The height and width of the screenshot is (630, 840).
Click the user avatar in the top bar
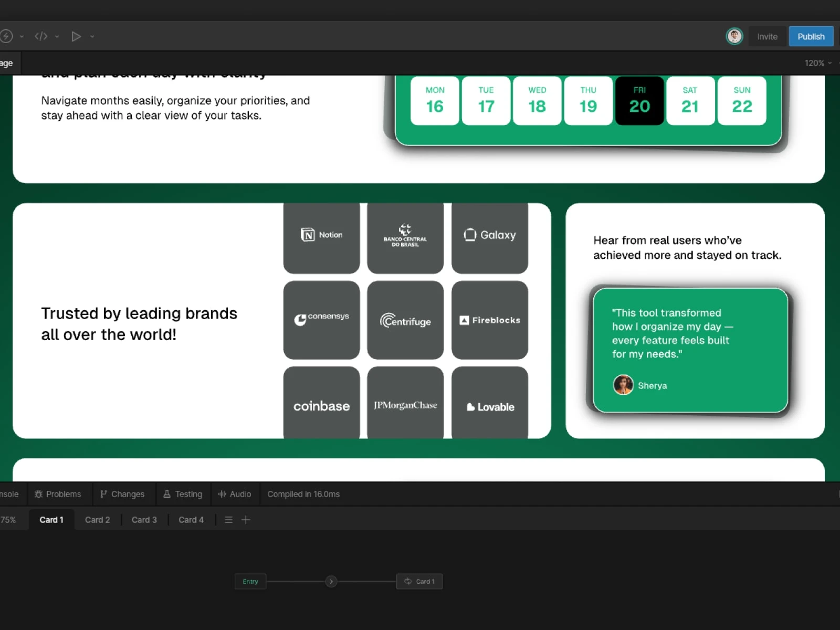pos(734,36)
